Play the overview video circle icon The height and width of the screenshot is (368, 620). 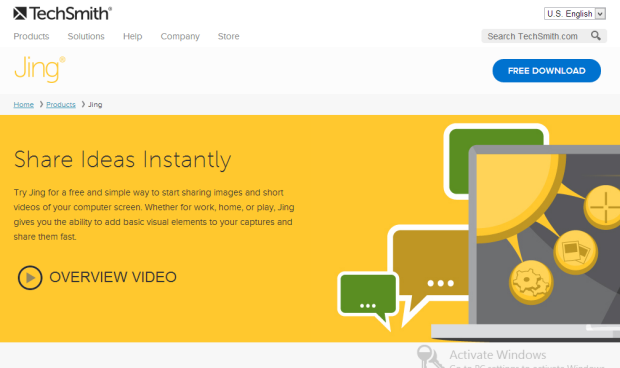pyautogui.click(x=30, y=277)
